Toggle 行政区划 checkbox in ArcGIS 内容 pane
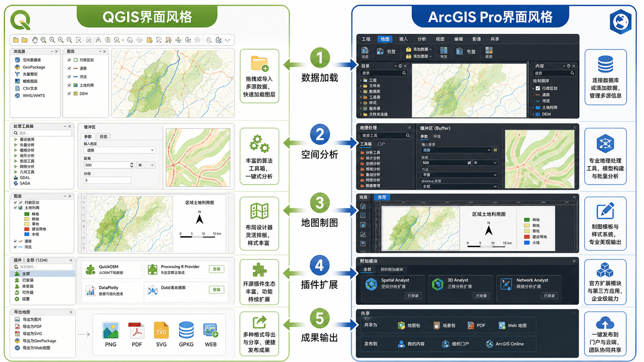 click(x=538, y=88)
